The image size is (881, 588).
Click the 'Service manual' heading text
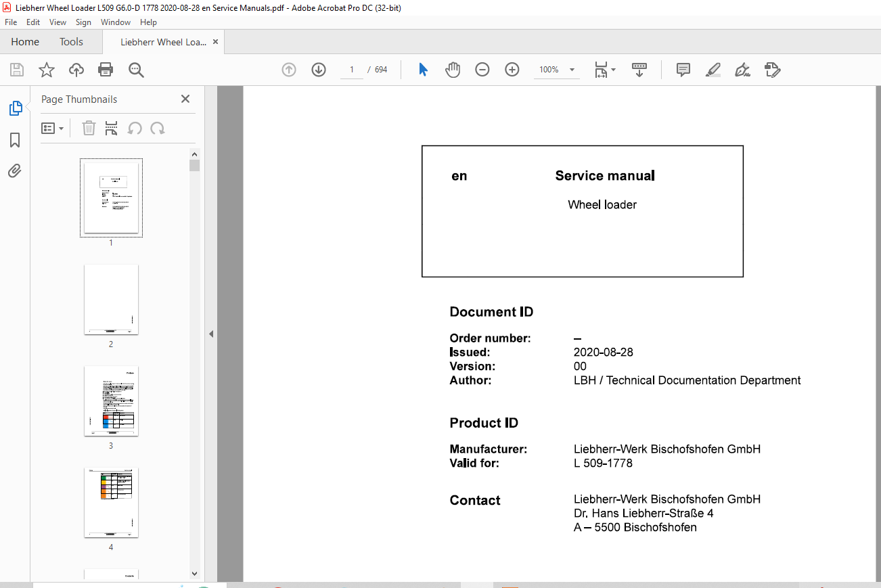point(605,176)
